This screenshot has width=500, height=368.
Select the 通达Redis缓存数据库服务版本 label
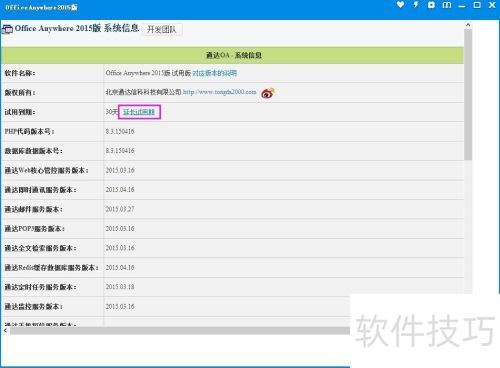point(51,267)
